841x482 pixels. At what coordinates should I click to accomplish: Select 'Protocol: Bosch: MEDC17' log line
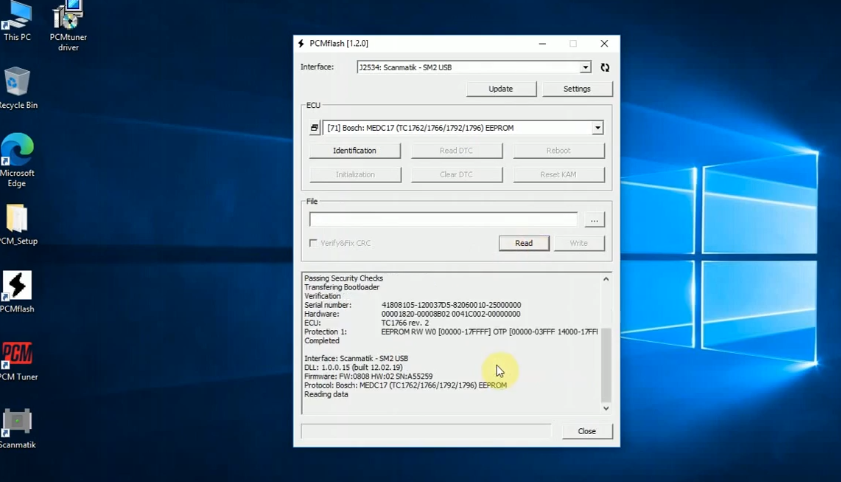405,385
